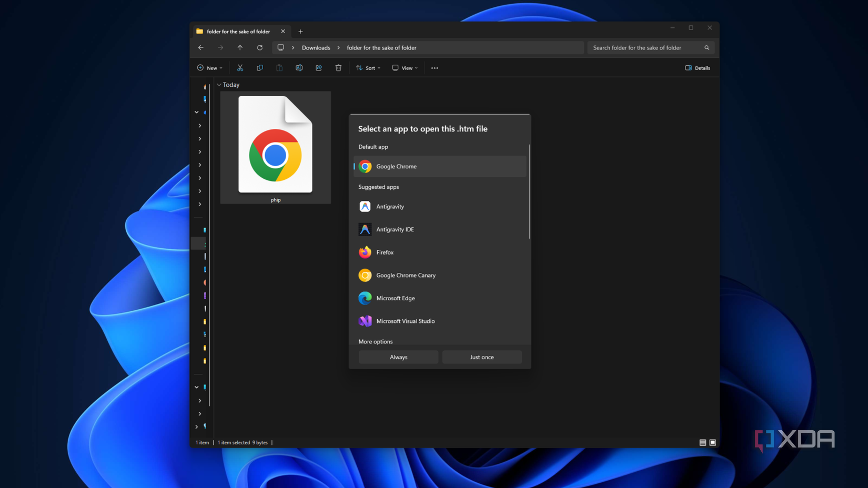The width and height of the screenshot is (868, 488).
Task: Minimize the File Explorer window
Action: pos(672,28)
